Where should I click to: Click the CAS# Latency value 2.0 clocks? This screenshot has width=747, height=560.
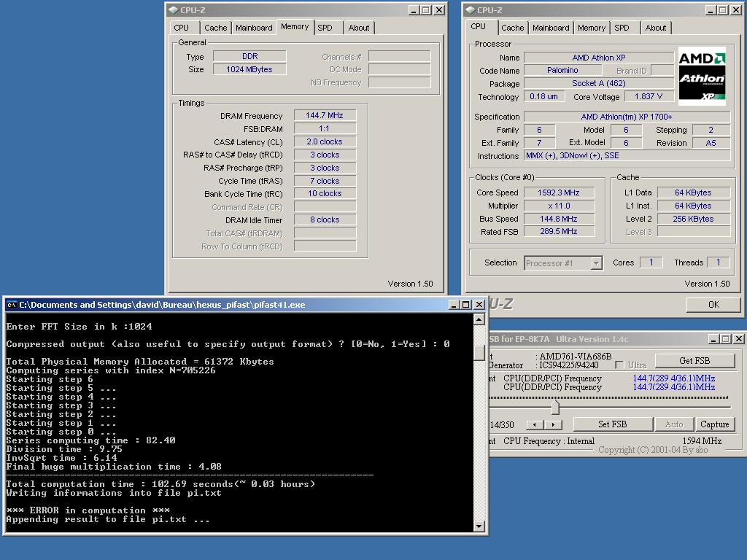pos(325,141)
